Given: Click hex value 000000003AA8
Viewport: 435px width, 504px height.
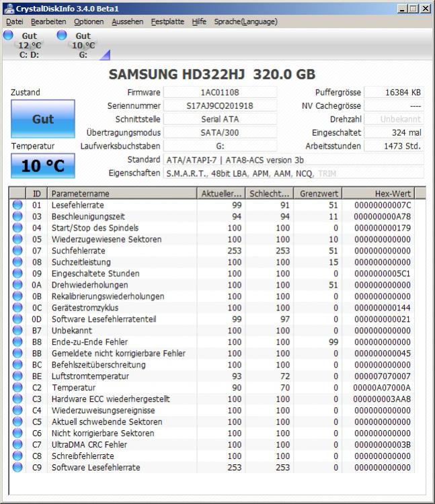Looking at the screenshot, I should (x=383, y=399).
